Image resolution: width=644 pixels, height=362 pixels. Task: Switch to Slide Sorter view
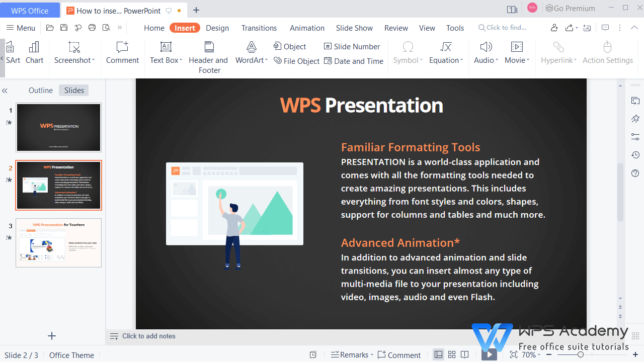click(x=452, y=354)
